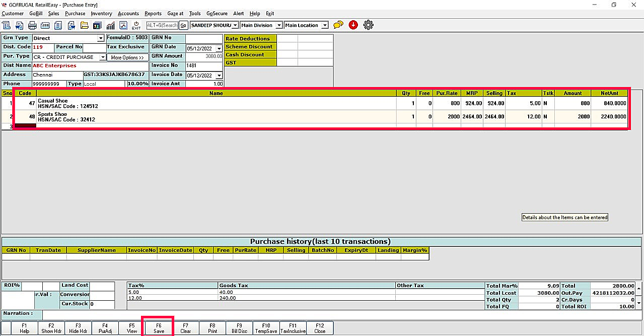This screenshot has height=336, width=644.
Task: Click the Parcel No input field
Action: click(94, 47)
